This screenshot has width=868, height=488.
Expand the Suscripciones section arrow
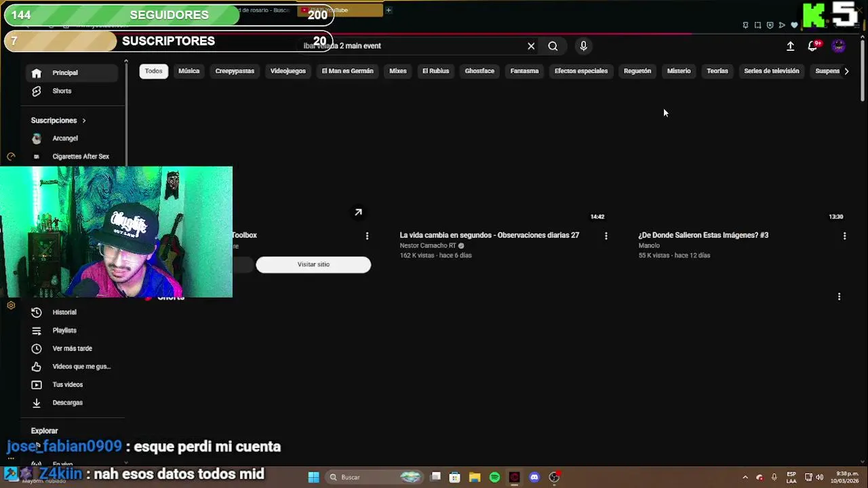coord(84,121)
